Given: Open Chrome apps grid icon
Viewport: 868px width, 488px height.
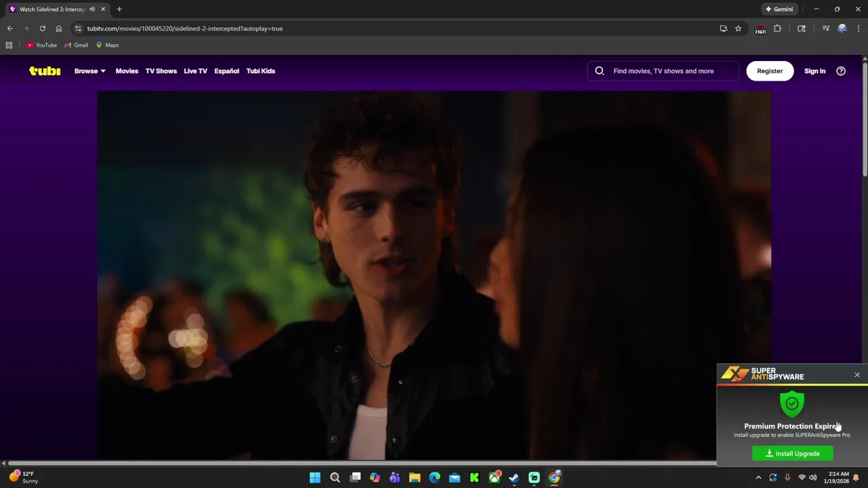Looking at the screenshot, I should (9, 45).
